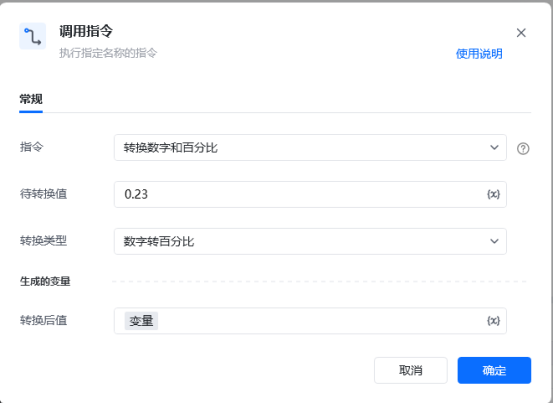Close the 调用指令 dialog

click(521, 33)
